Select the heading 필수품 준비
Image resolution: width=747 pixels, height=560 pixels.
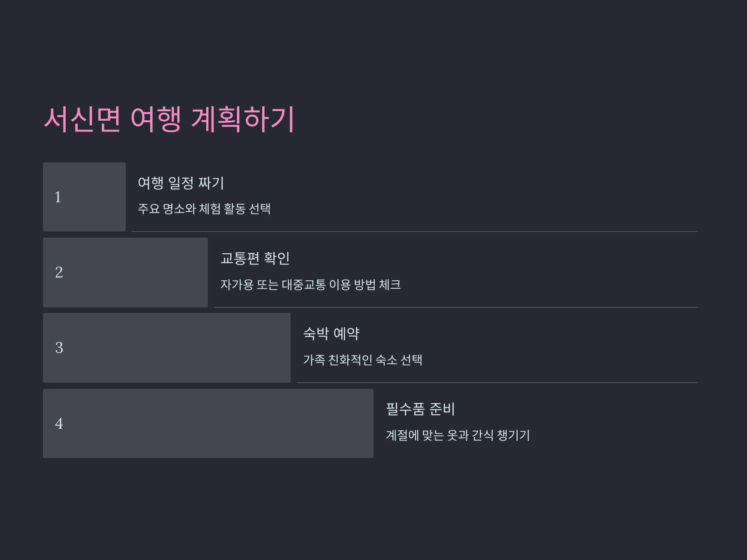point(420,409)
